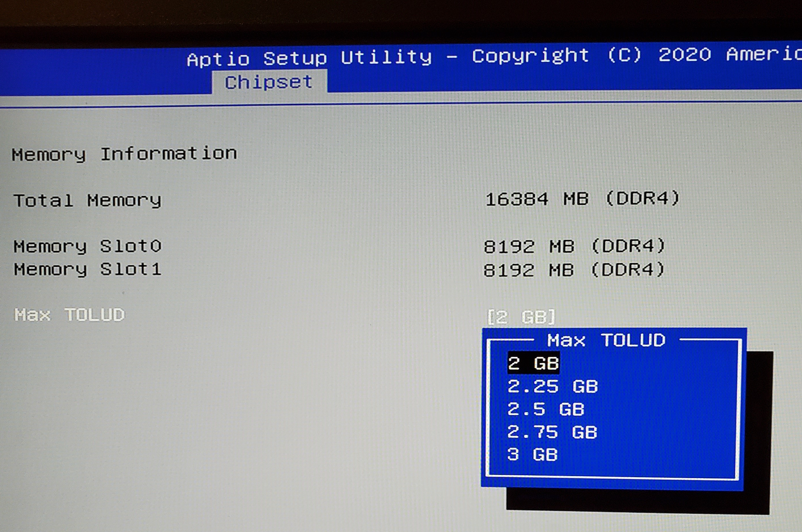Viewport: 802px width, 532px height.
Task: Click the 16384 MB (DDR4) value
Action: click(583, 198)
